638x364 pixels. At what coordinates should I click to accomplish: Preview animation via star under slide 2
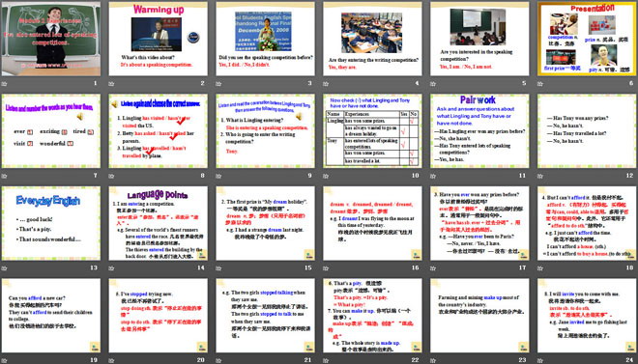tap(111, 84)
